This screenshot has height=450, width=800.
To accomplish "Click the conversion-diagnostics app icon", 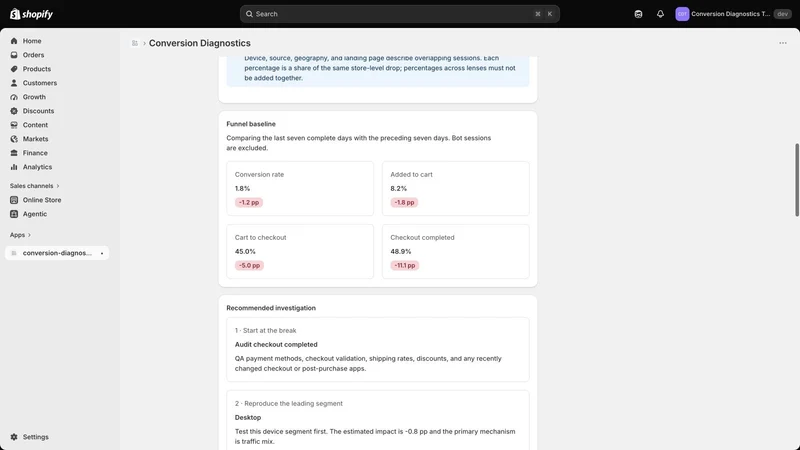I will (x=14, y=253).
